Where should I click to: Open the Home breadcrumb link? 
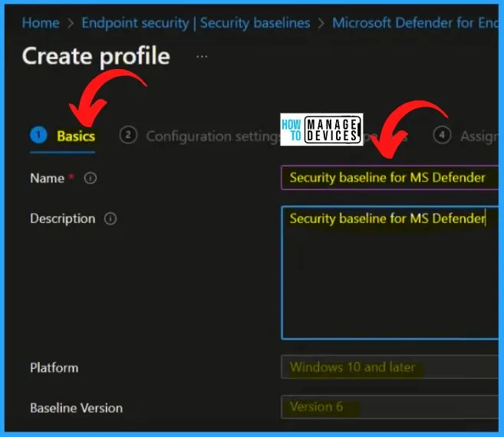tap(41, 23)
